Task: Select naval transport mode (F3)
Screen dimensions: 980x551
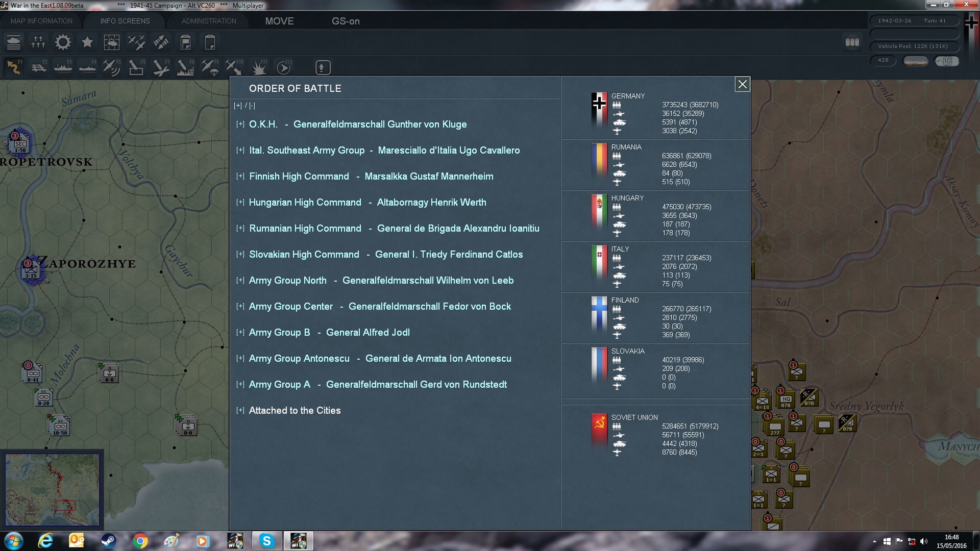Action: (x=63, y=67)
